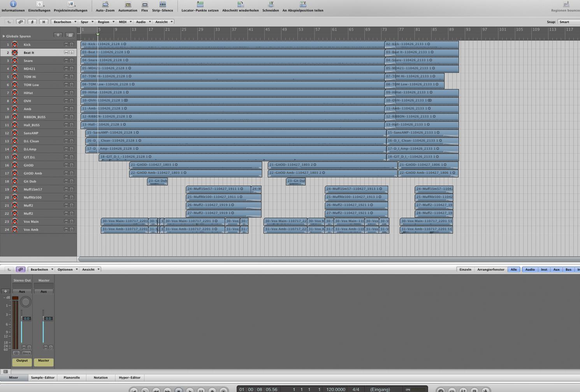The width and height of the screenshot is (580, 392).
Task: Mute the Kick track
Action: [66, 44]
